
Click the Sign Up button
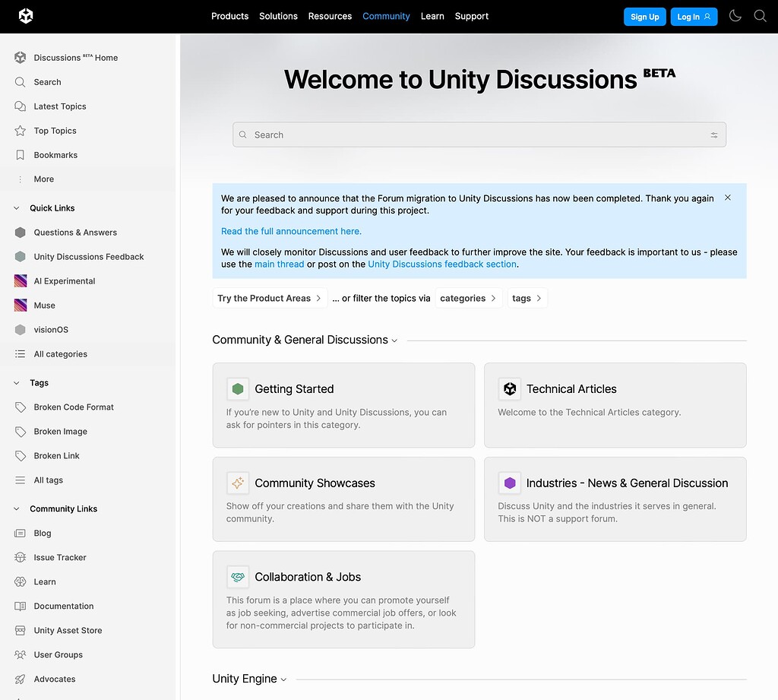pos(644,15)
